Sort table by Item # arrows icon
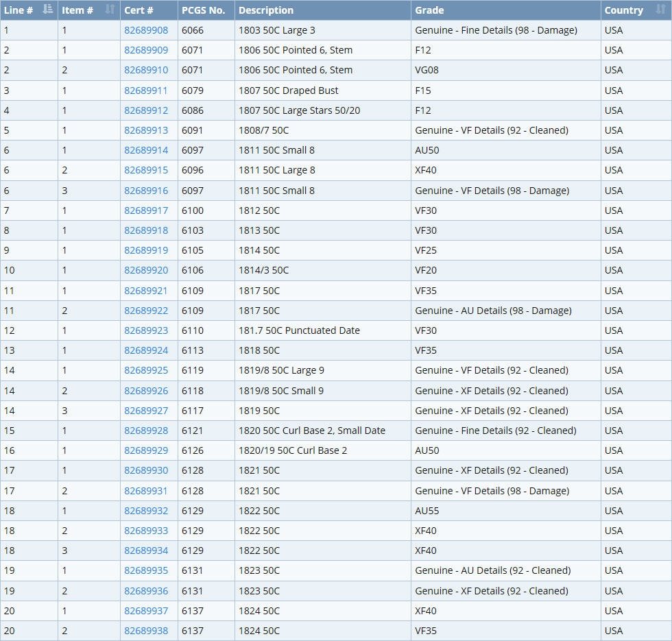Viewport: 672px width, 641px height. [110, 10]
